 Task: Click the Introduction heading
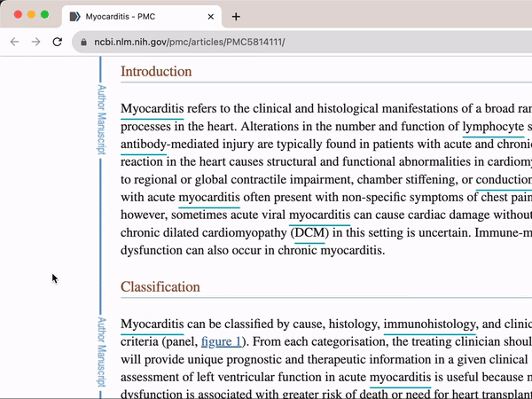[x=156, y=72]
